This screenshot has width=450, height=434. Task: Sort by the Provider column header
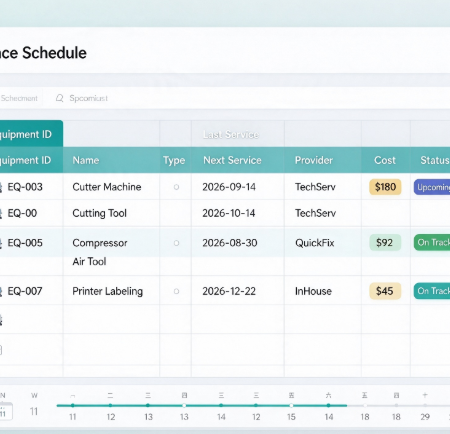pyautogui.click(x=314, y=160)
